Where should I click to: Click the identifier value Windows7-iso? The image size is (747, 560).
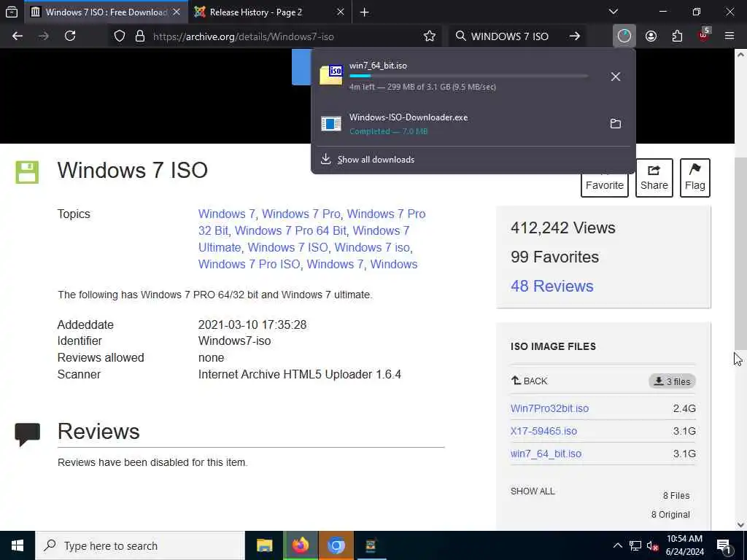[x=234, y=341]
